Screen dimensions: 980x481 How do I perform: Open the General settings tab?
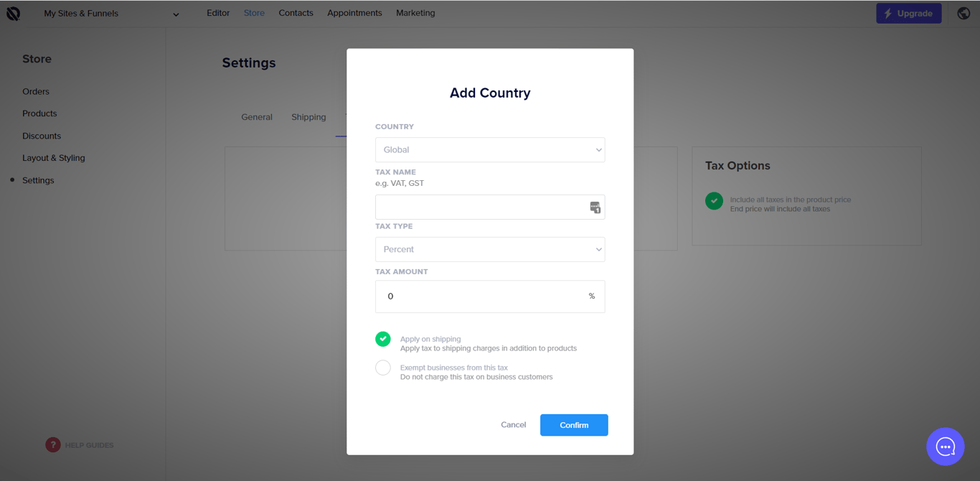pyautogui.click(x=257, y=117)
